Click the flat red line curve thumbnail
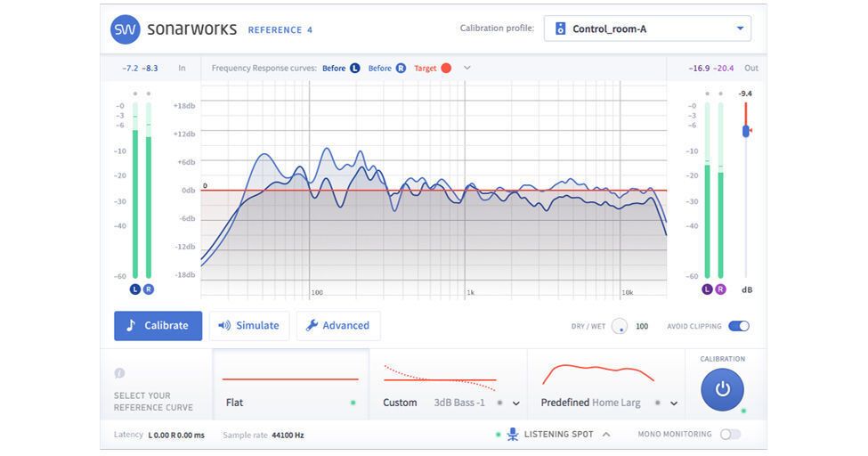Image resolution: width=868 pixels, height=456 pixels. tap(290, 379)
